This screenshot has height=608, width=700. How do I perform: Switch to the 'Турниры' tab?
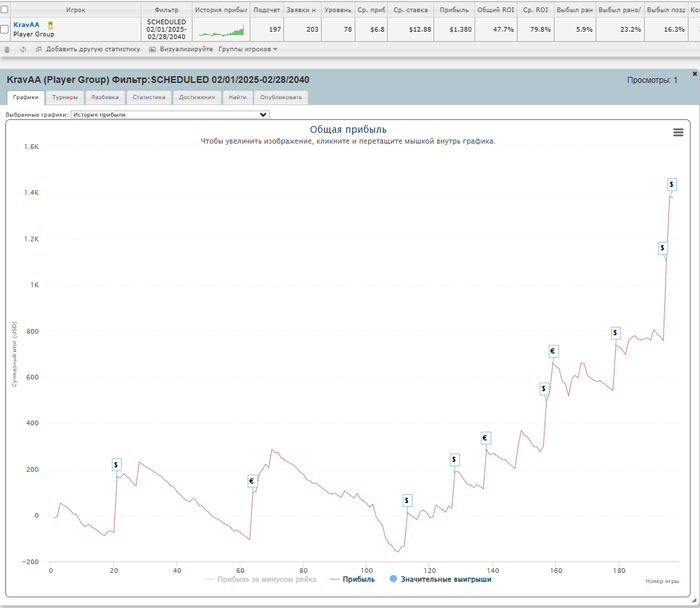(x=65, y=98)
